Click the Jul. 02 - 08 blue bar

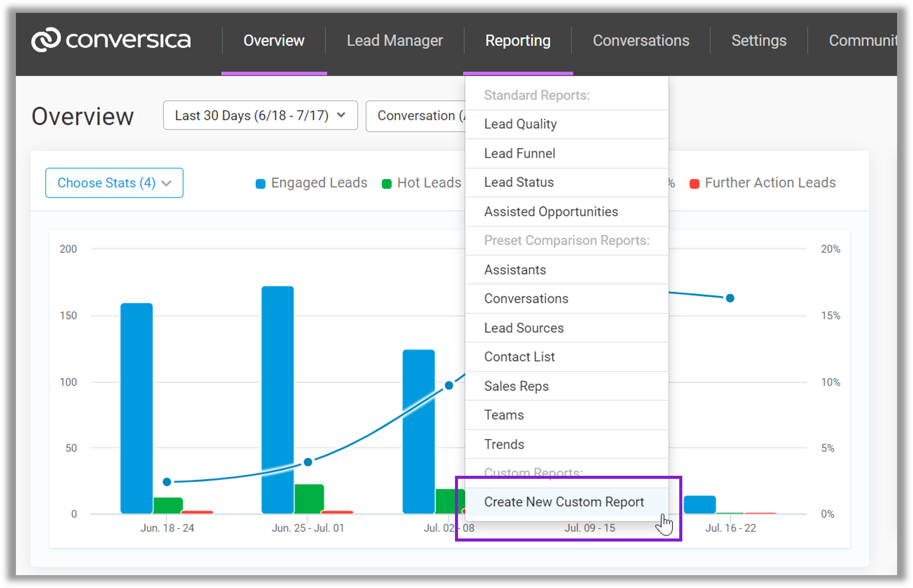pyautogui.click(x=419, y=431)
